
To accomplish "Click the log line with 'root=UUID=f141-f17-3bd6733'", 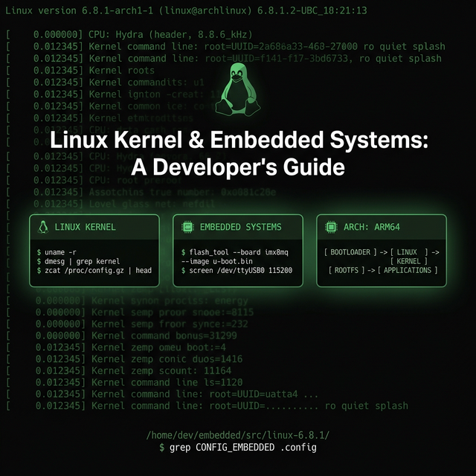I will 224,58.
